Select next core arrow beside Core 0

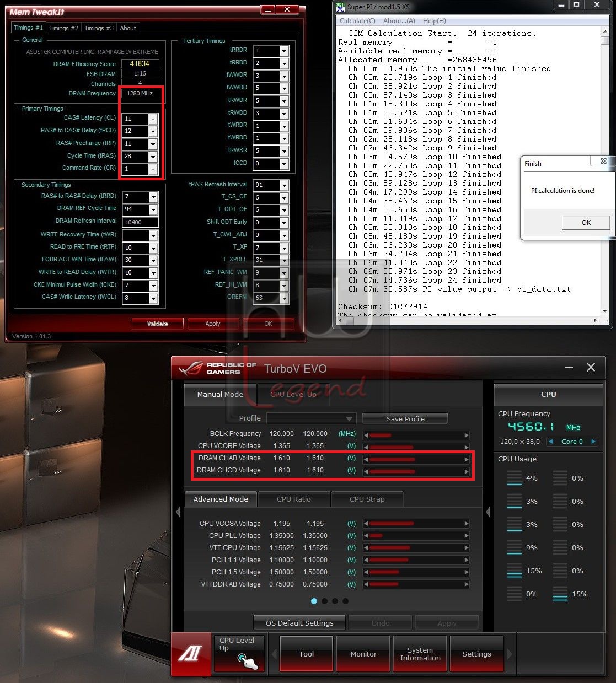coord(593,442)
